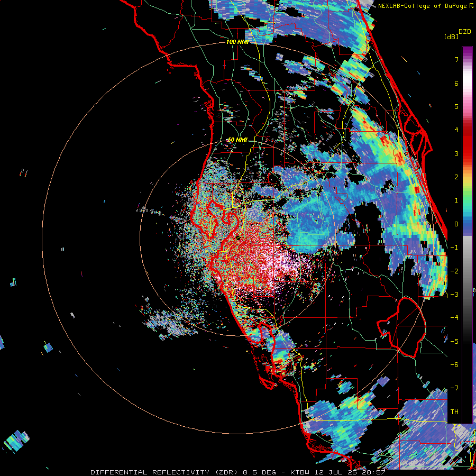The height and width of the screenshot is (476, 476).
Task: Click the -2 value on the color scale
Action: [x=454, y=271]
